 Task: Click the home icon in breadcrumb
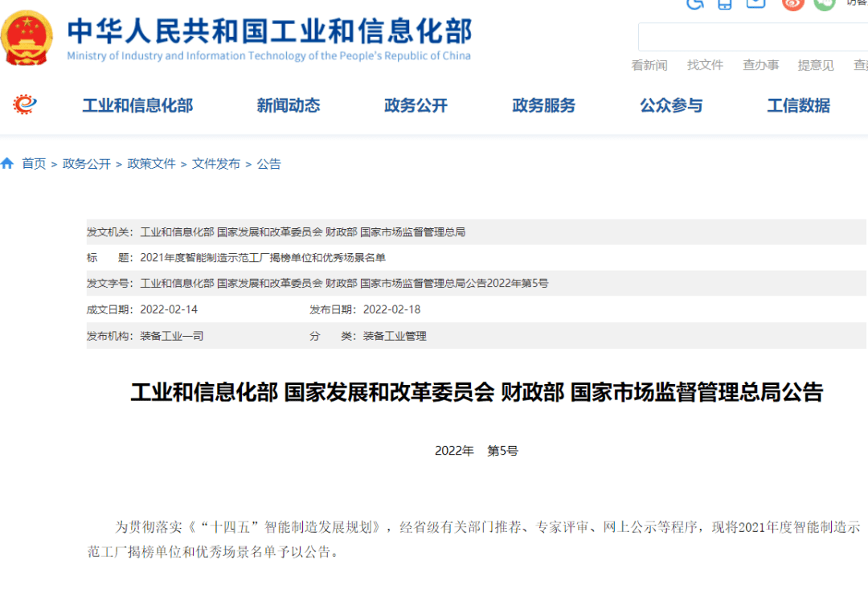tap(7, 163)
